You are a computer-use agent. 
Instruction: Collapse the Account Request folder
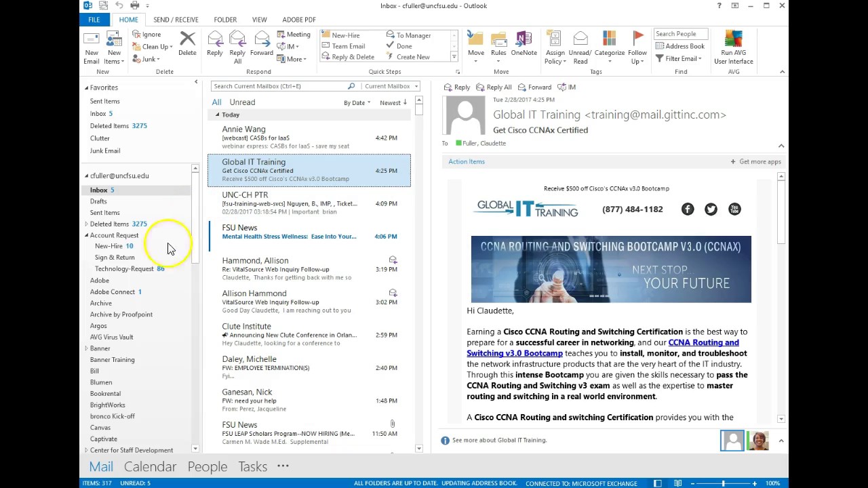click(x=86, y=235)
